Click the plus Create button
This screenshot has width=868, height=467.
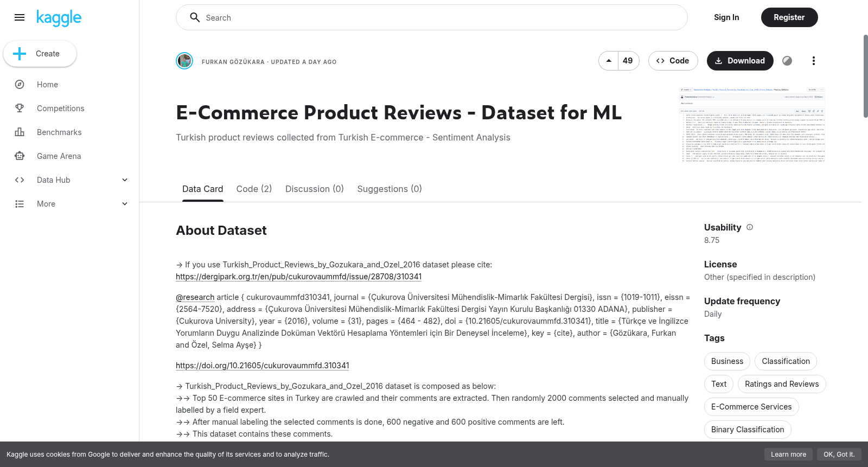pyautogui.click(x=40, y=54)
